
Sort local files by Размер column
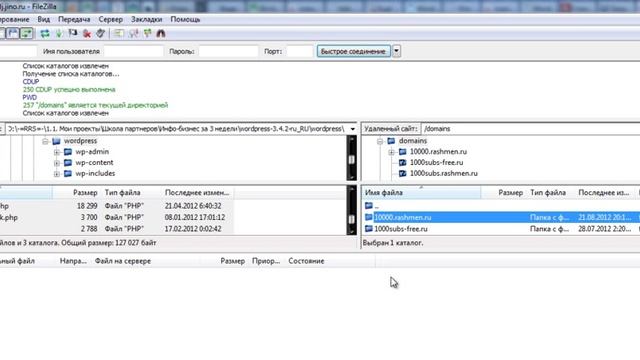tap(85, 193)
